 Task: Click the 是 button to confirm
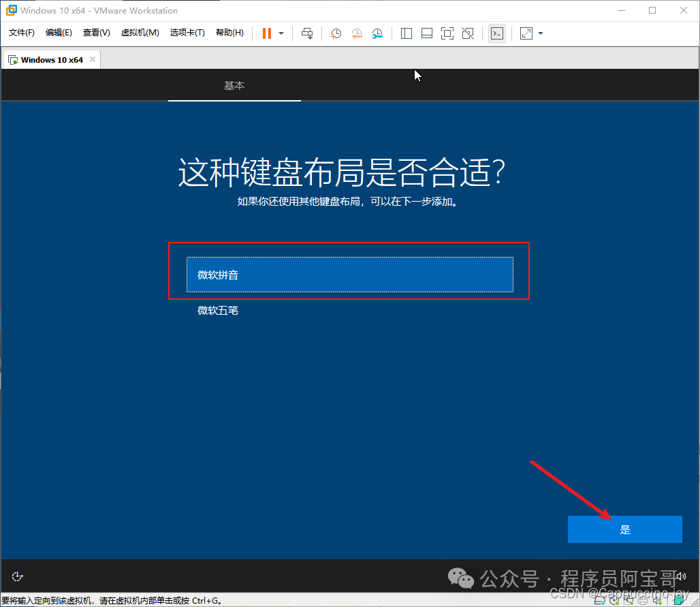coord(624,529)
